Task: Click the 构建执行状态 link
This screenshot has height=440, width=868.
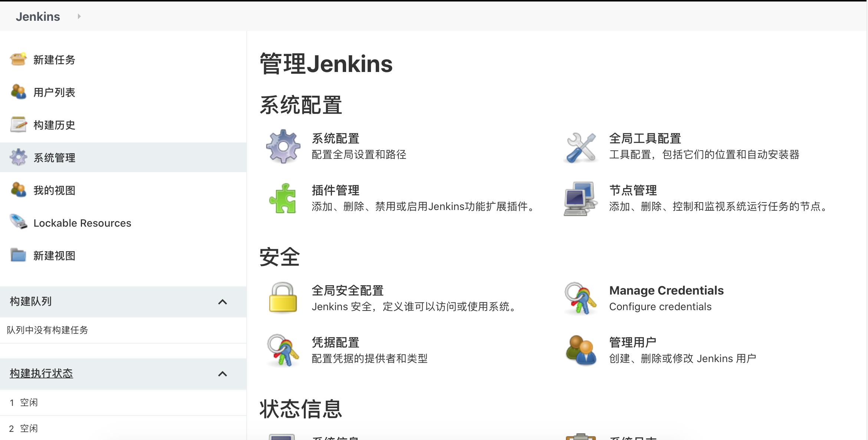Action: 41,373
